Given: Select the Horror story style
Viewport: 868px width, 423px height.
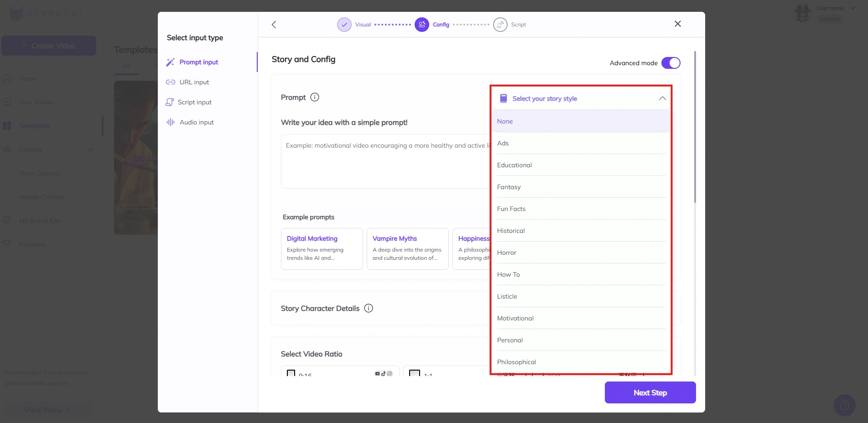Looking at the screenshot, I should 581,253.
